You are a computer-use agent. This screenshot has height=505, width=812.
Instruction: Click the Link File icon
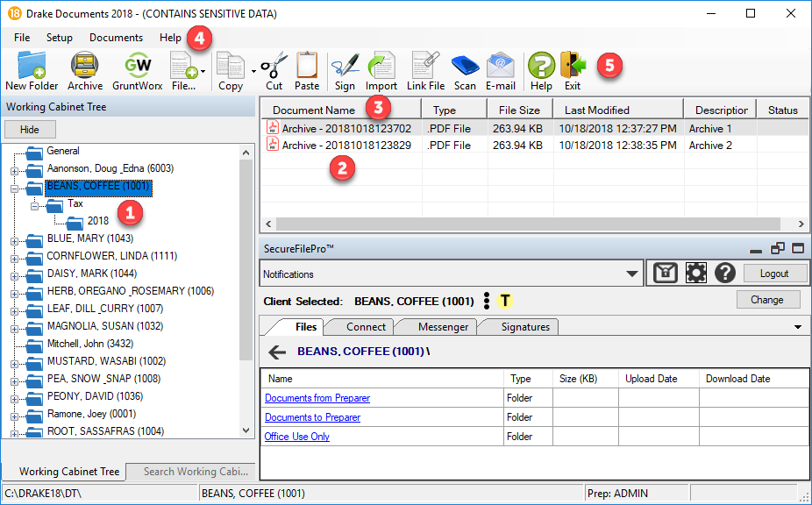point(425,72)
